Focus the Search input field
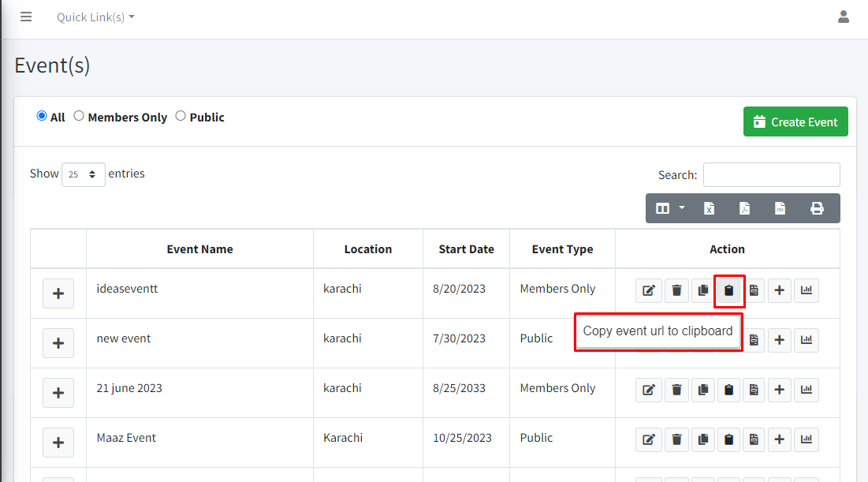868x482 pixels. point(771,174)
